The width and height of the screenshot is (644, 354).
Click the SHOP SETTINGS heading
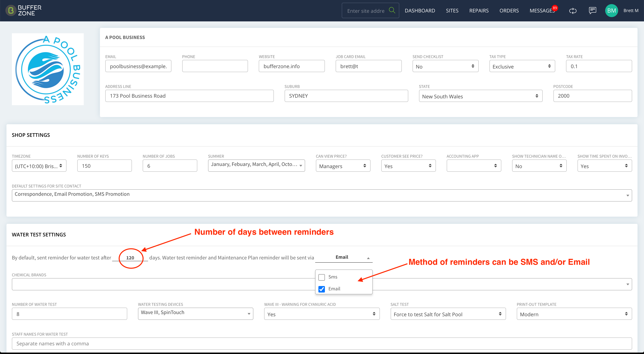[x=31, y=135]
